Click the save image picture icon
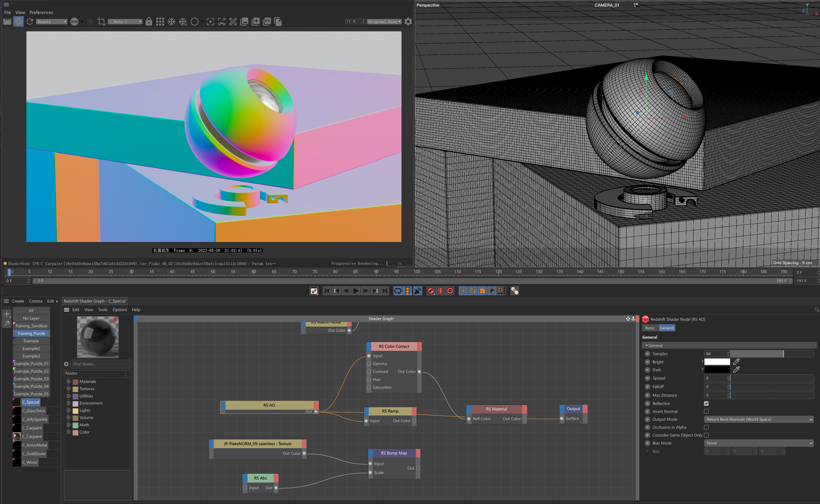 (x=244, y=22)
